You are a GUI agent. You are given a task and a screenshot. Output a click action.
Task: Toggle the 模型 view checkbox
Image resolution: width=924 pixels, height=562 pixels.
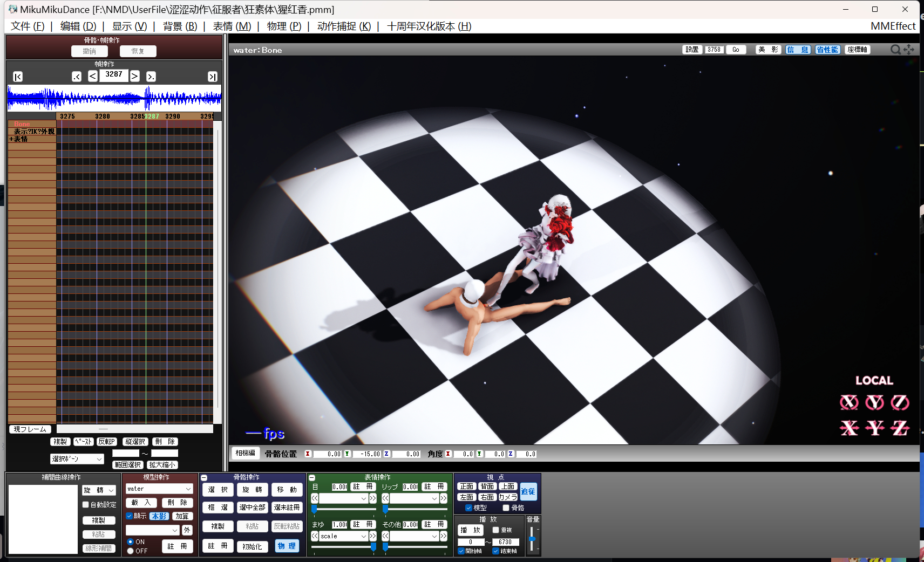coord(468,508)
